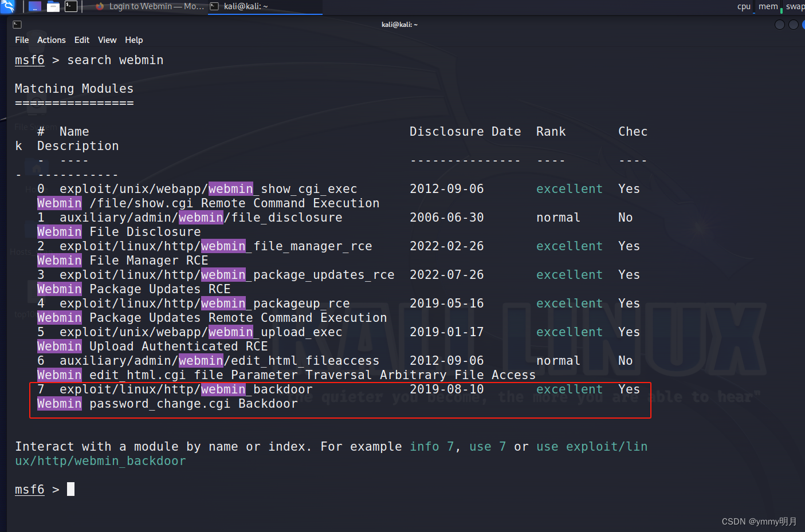805x532 pixels.
Task: Select webmin_file_manager_rce module name
Action: tap(216, 246)
